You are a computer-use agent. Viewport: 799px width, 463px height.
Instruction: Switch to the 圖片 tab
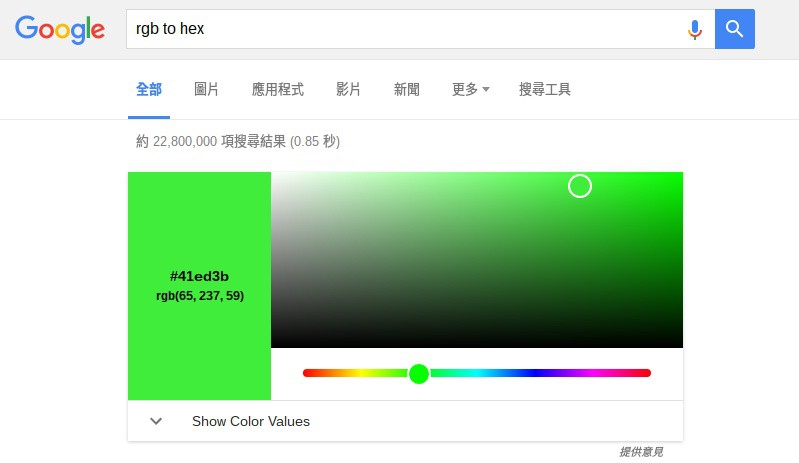[207, 89]
